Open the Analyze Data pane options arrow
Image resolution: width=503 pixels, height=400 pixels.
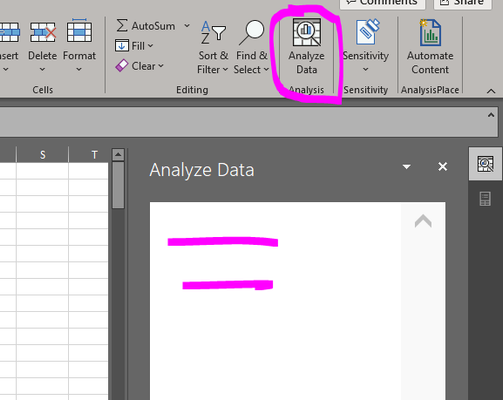(406, 167)
